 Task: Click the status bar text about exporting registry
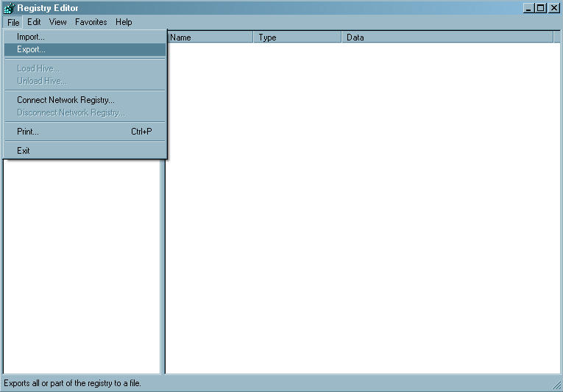pyautogui.click(x=72, y=383)
